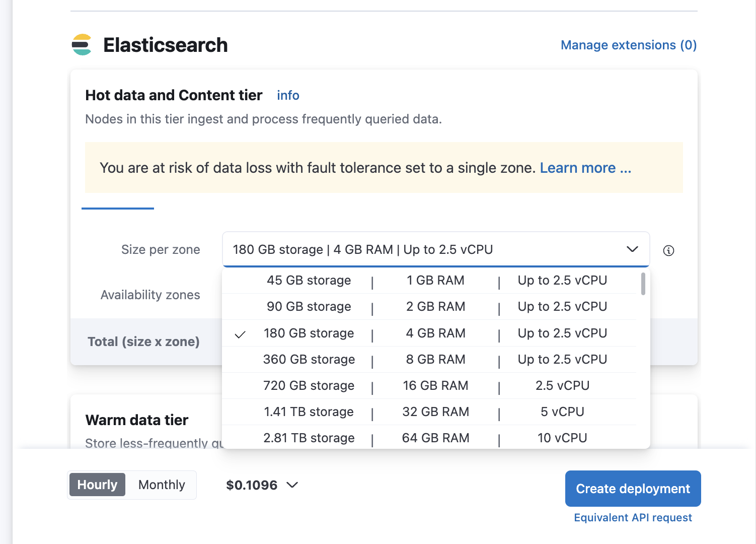Switch to Monthly pricing view
Screen dimensions: 756x544
pyautogui.click(x=161, y=485)
